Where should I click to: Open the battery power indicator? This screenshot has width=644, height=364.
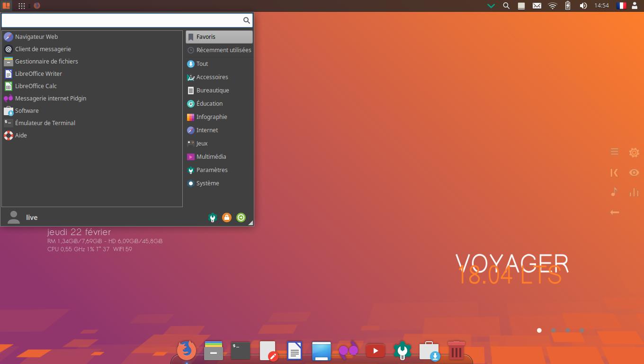pyautogui.click(x=568, y=6)
